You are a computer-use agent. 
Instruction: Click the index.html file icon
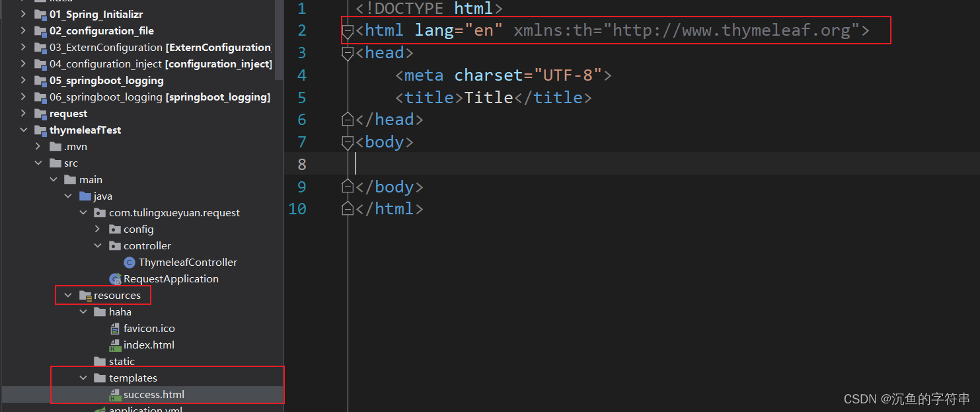(116, 345)
